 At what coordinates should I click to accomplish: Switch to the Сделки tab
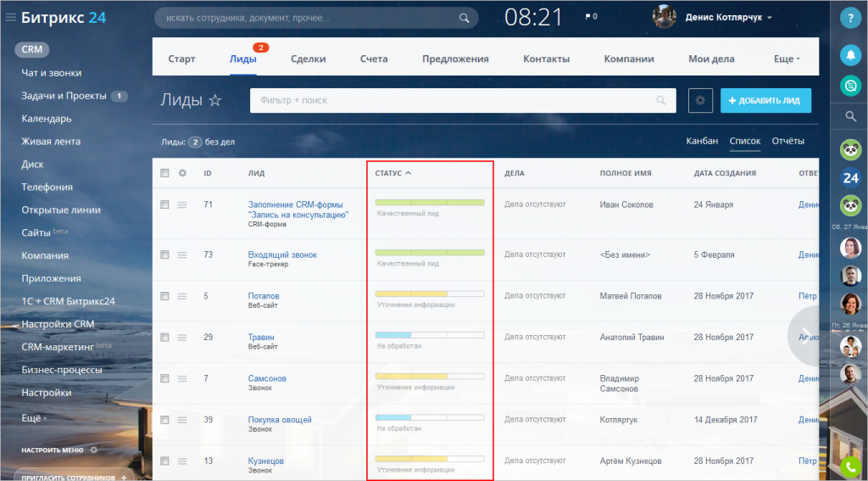(308, 59)
